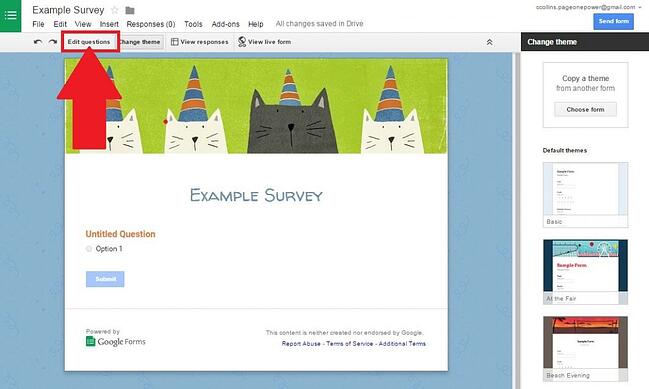Open View responses in toolbar
This screenshot has width=649, height=389.
pos(200,42)
